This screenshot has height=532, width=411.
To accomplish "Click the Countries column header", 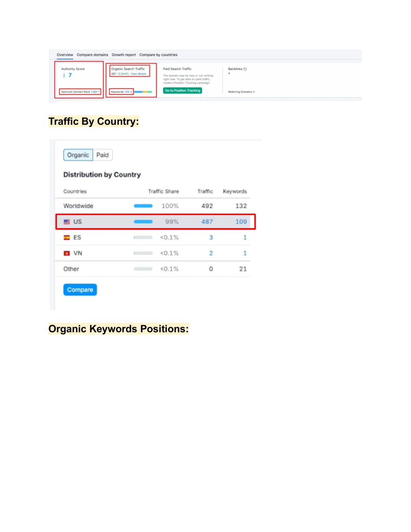I will point(75,191).
